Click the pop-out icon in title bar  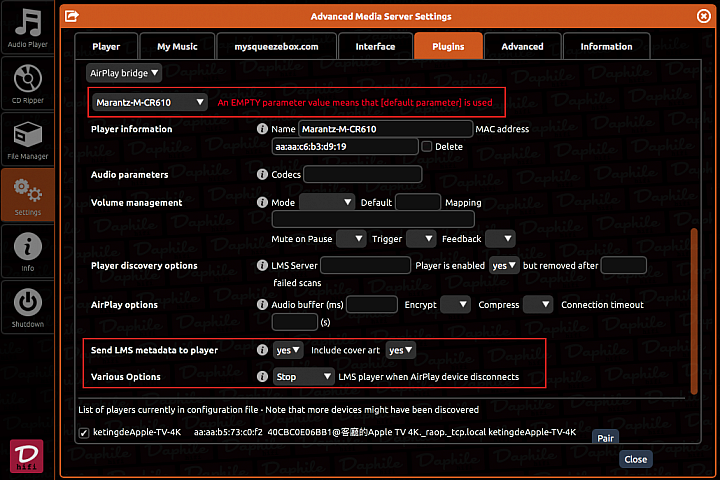(x=72, y=17)
